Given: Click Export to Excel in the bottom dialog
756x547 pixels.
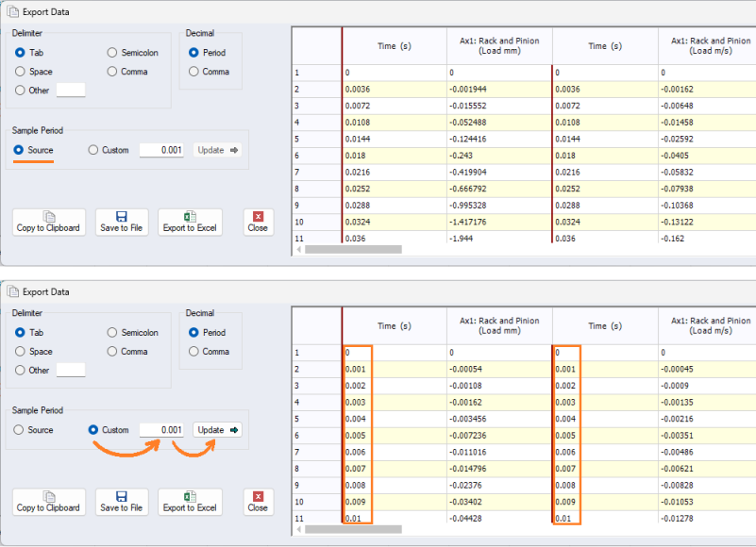Looking at the screenshot, I should tap(190, 502).
